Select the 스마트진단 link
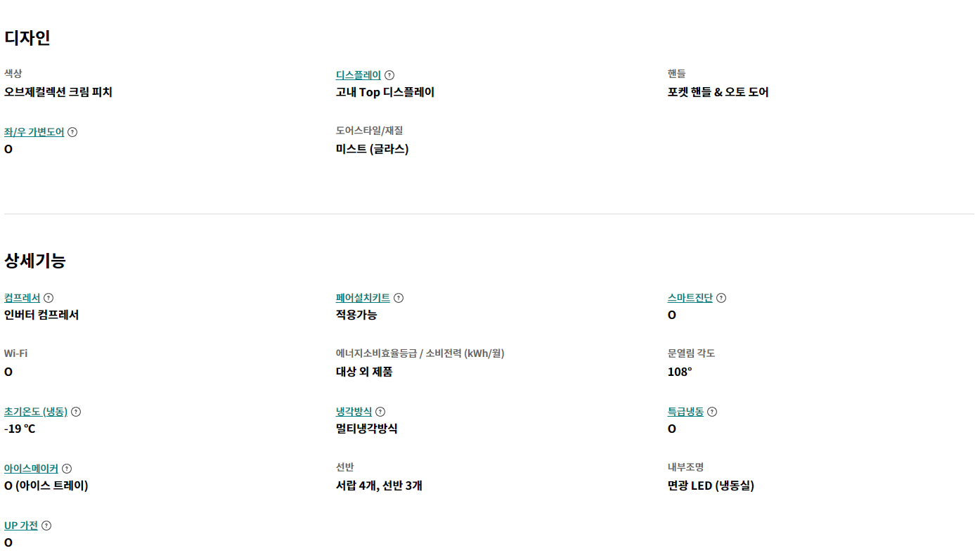Image resolution: width=975 pixels, height=560 pixels. (690, 298)
